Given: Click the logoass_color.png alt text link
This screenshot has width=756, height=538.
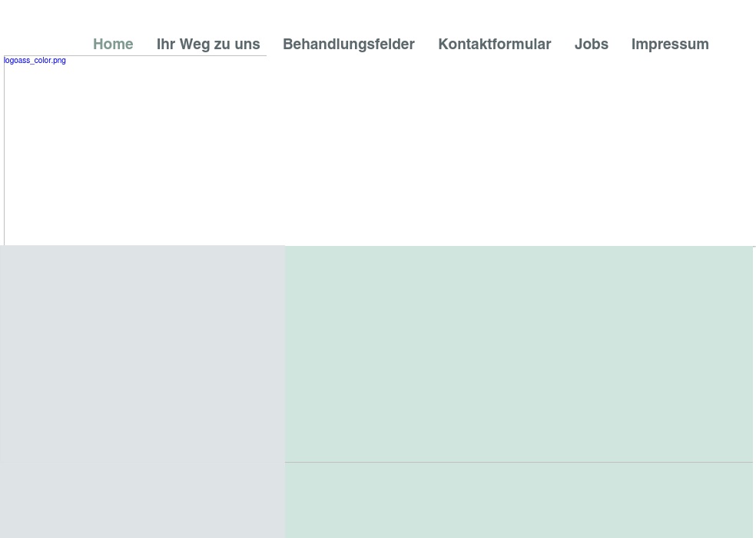Looking at the screenshot, I should (x=35, y=61).
